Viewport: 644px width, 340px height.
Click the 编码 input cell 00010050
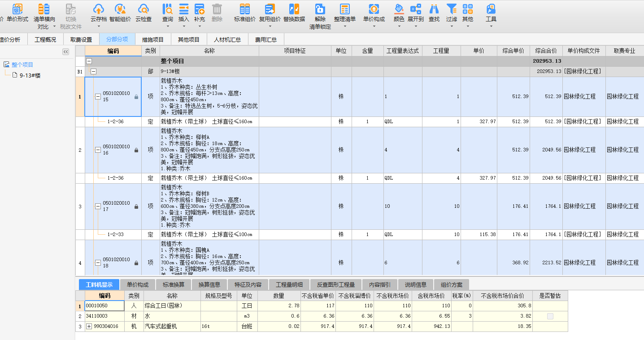coord(104,306)
